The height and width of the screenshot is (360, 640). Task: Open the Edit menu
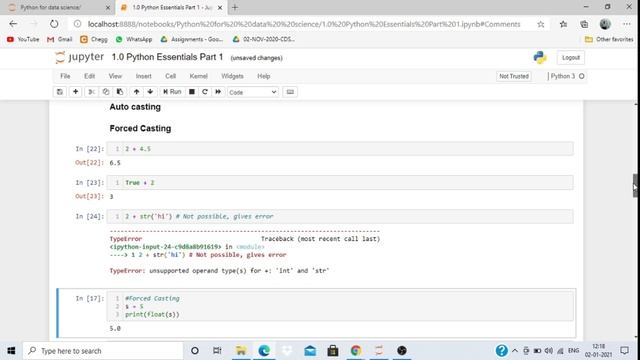click(x=89, y=76)
